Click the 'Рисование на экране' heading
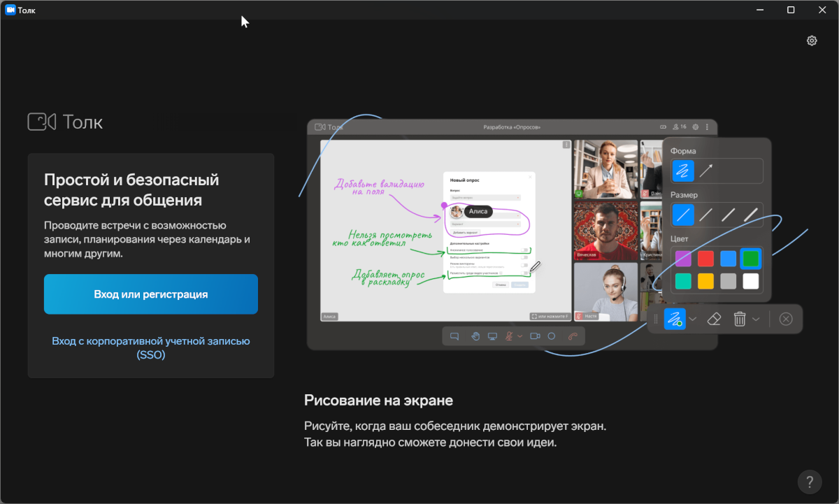839x504 pixels. [x=378, y=401]
